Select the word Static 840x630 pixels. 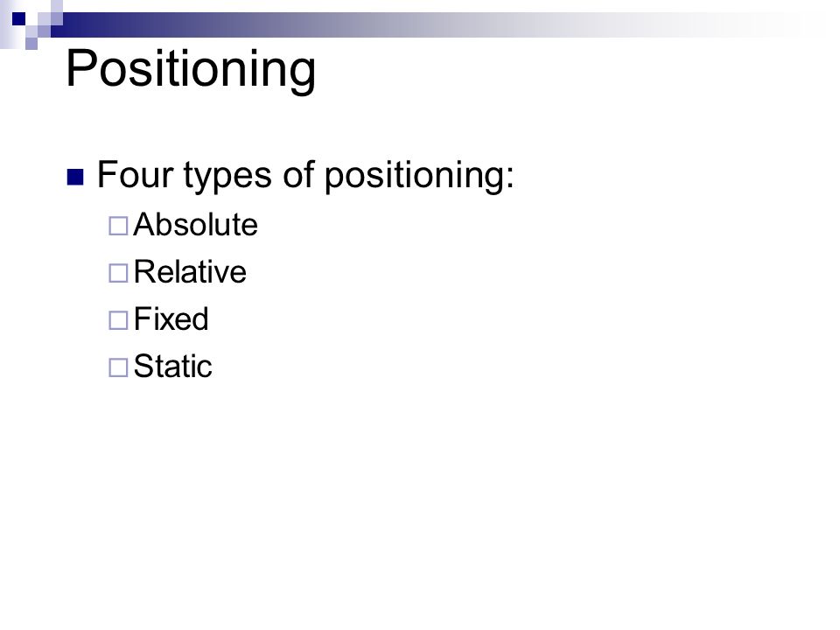coord(173,367)
